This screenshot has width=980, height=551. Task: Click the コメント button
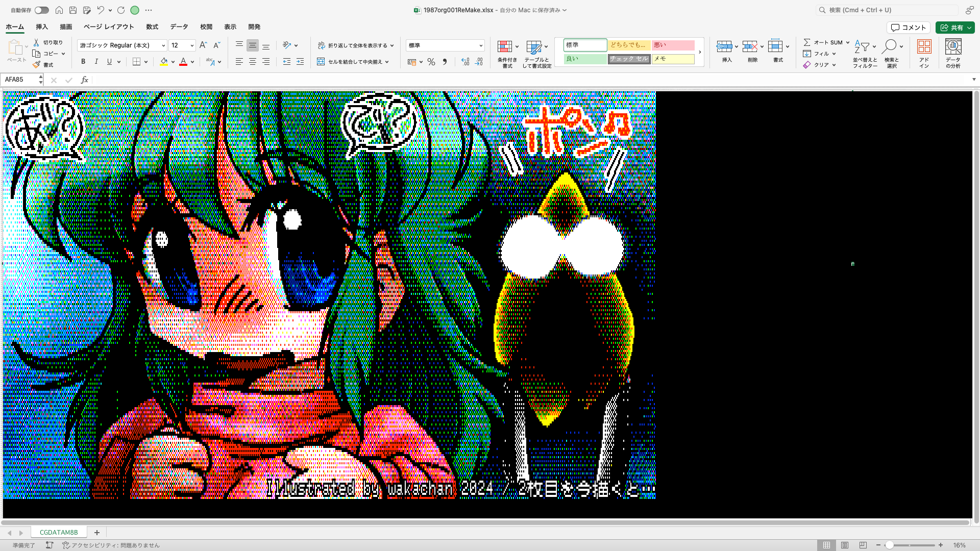pos(909,28)
